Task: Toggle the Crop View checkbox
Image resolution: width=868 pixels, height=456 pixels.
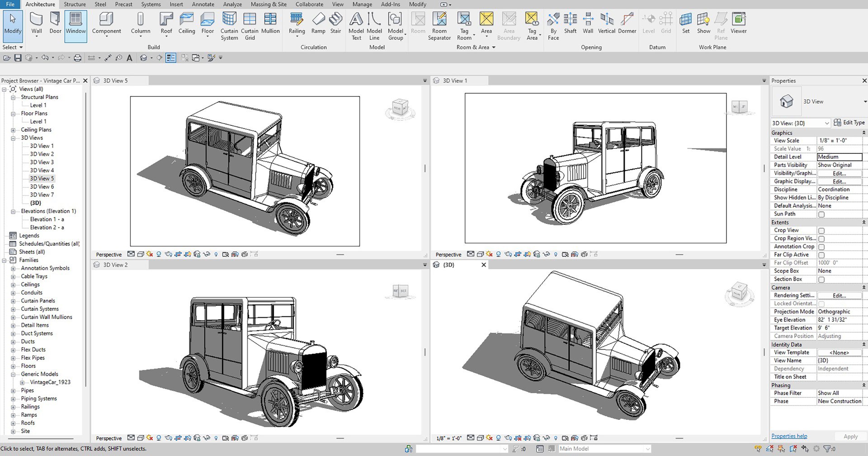Action: click(x=821, y=231)
